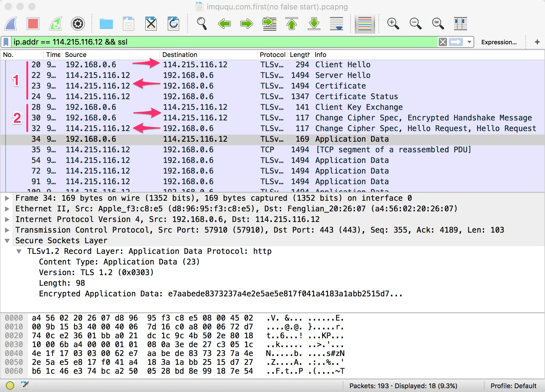Sort packets by Destination column

click(209, 55)
